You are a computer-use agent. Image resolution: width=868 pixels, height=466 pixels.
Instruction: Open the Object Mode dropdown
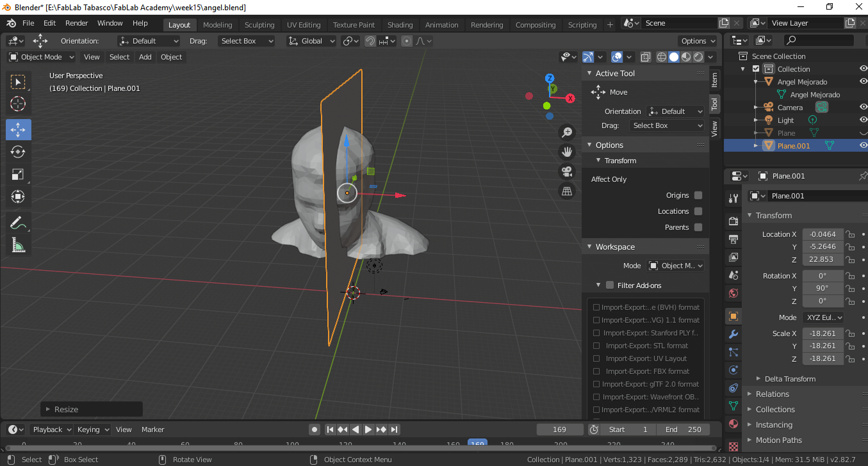click(x=41, y=57)
